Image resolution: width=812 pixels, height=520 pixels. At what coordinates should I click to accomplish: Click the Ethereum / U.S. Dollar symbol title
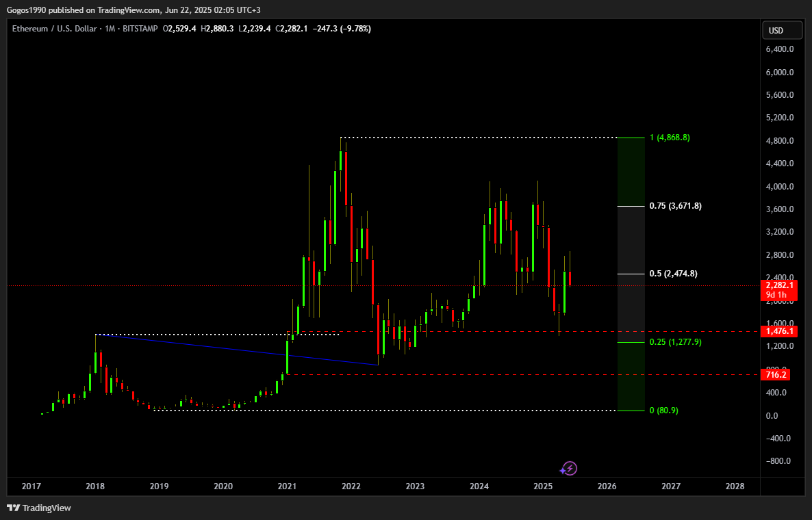54,29
